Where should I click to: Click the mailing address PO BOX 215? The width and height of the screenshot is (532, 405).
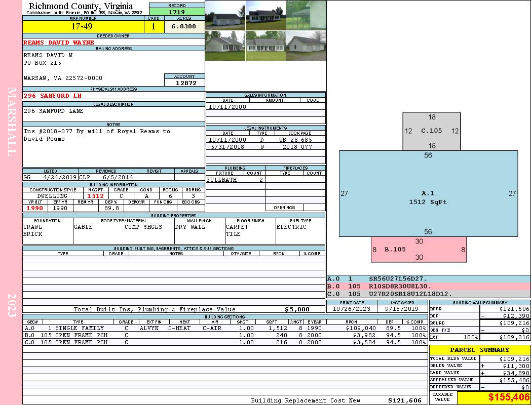tap(43, 63)
